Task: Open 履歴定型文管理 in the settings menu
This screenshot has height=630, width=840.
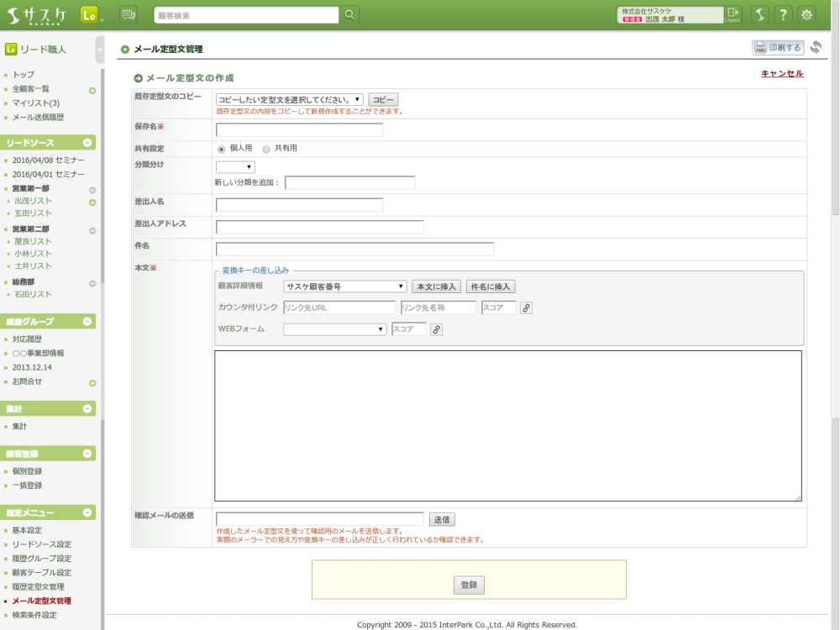Action: pyautogui.click(x=38, y=586)
